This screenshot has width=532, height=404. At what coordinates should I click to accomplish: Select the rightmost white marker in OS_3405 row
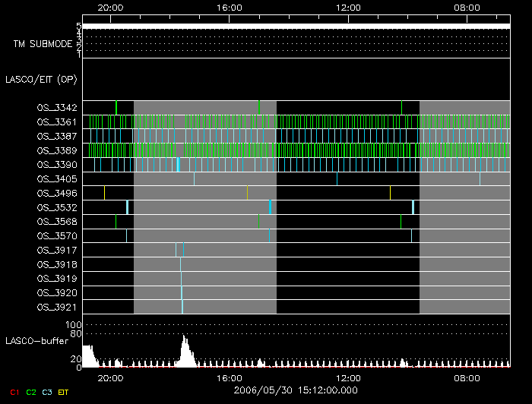(x=480, y=179)
